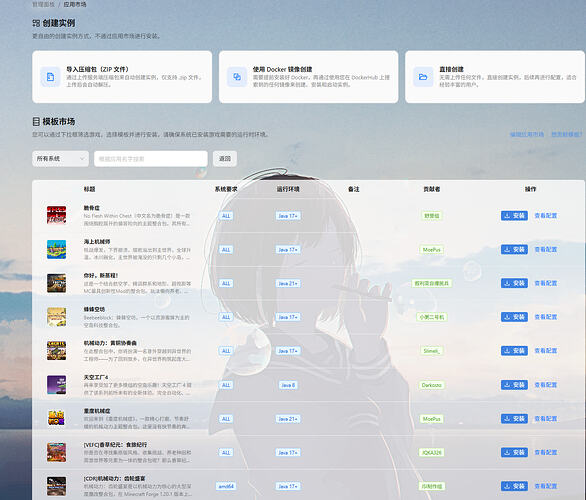
Task: View config for the Darkozo contributed pack
Action: (546, 385)
